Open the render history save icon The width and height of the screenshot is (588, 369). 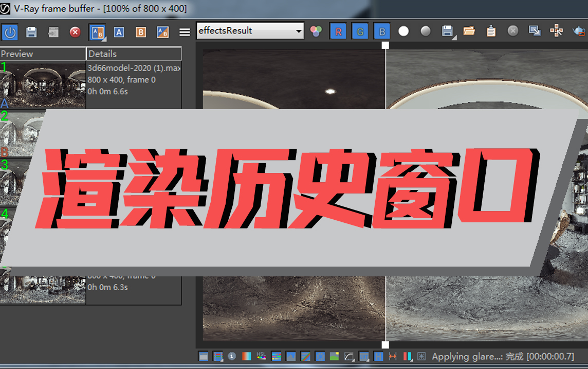click(x=31, y=32)
